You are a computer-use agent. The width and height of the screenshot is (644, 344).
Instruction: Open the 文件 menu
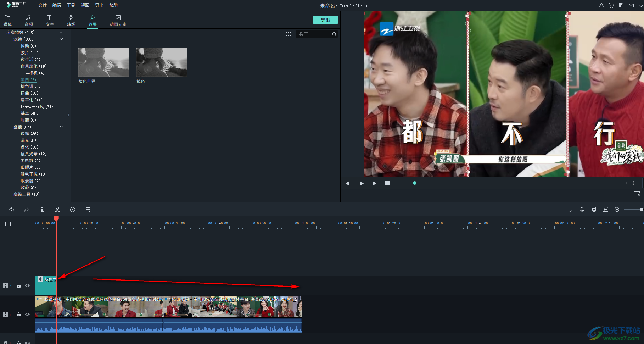click(43, 5)
